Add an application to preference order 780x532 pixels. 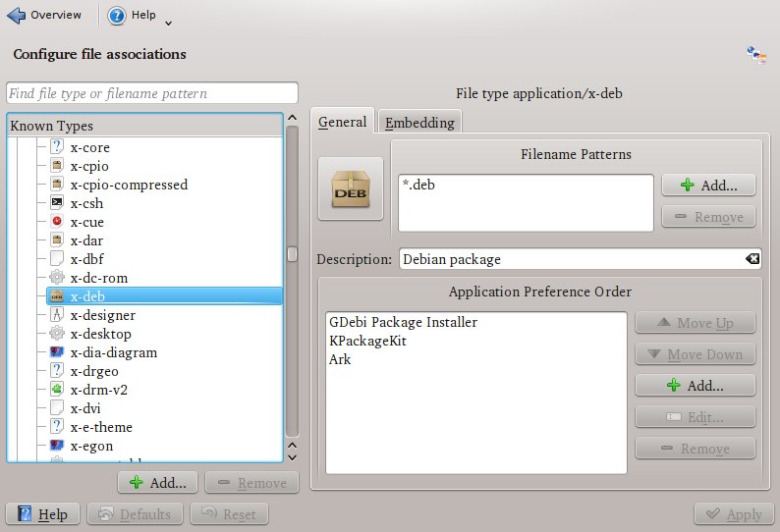click(x=696, y=386)
